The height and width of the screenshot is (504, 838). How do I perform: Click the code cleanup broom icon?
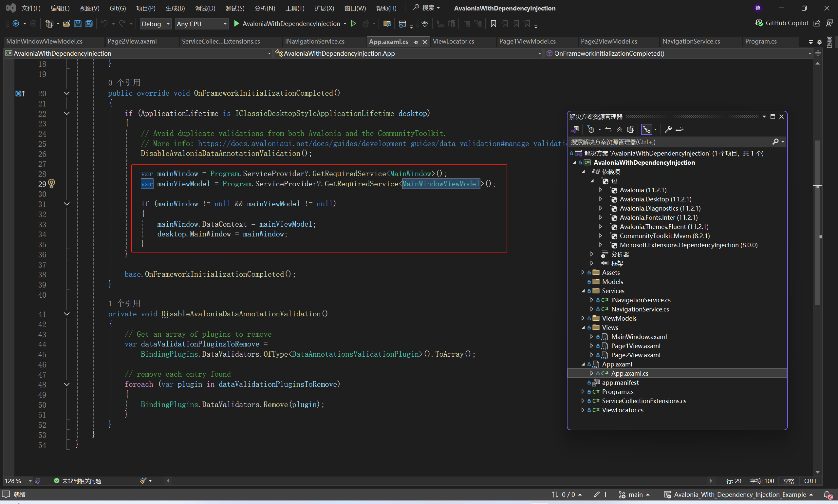pyautogui.click(x=143, y=480)
